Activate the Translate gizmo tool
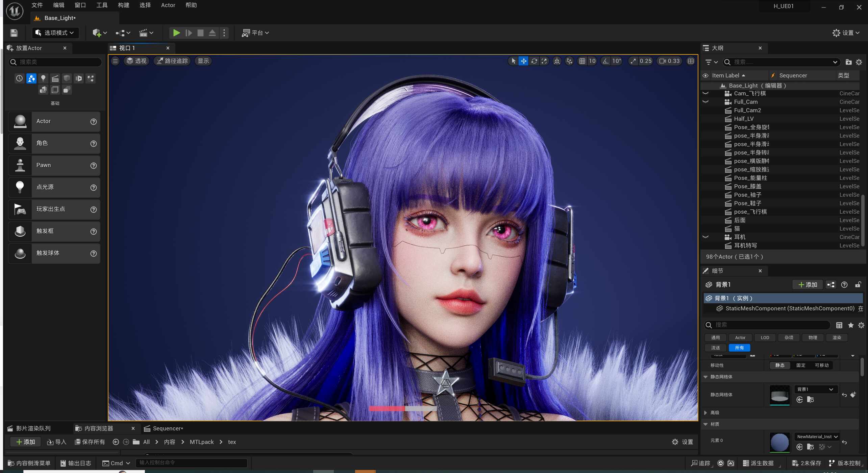Screen dimensions: 868x473 523,61
